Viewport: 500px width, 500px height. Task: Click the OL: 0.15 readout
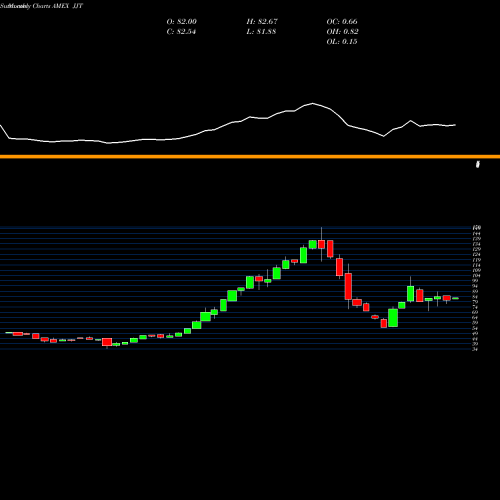(x=342, y=42)
